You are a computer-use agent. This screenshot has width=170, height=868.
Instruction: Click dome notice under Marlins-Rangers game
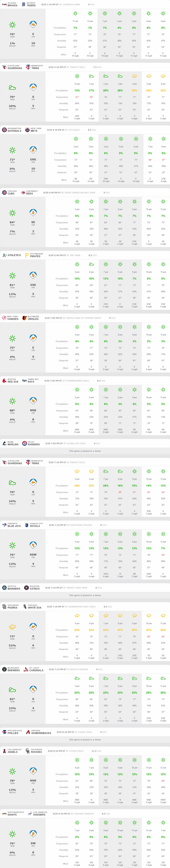click(x=85, y=451)
